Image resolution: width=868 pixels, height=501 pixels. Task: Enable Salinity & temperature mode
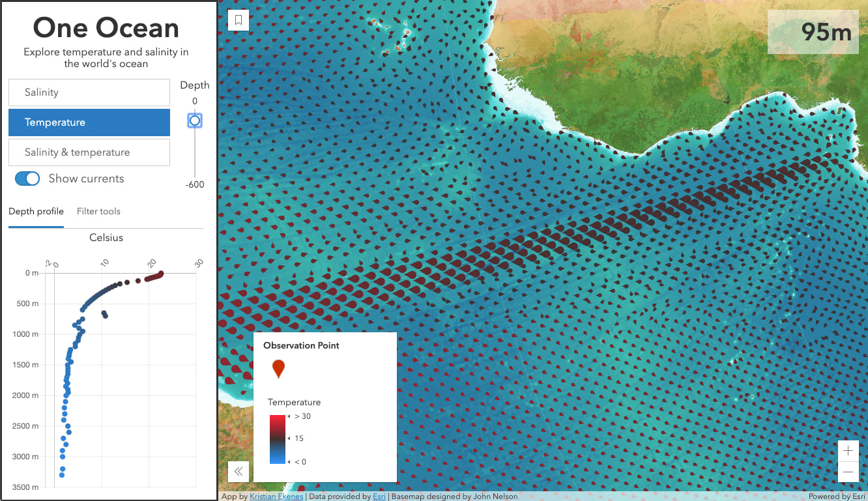[89, 152]
